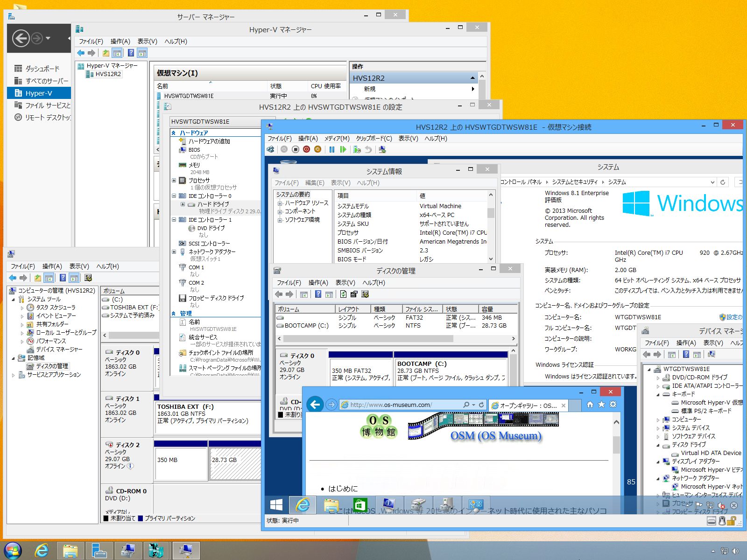Open クリップボード(C) menu
747x560 pixels.
[x=373, y=139]
